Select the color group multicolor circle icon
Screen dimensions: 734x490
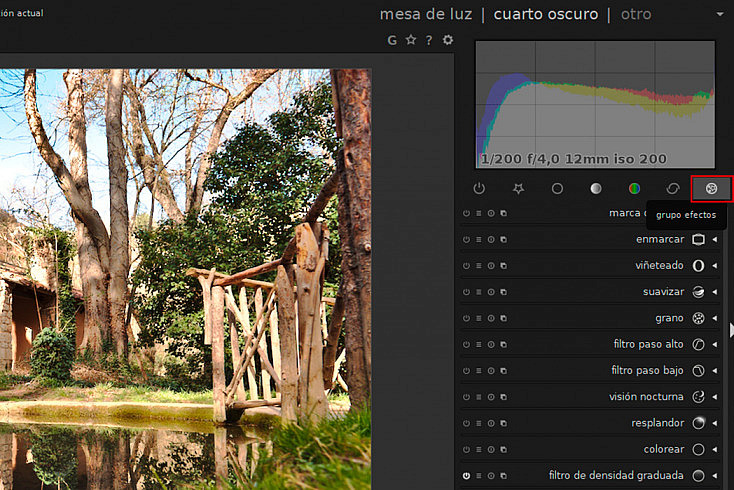click(634, 189)
